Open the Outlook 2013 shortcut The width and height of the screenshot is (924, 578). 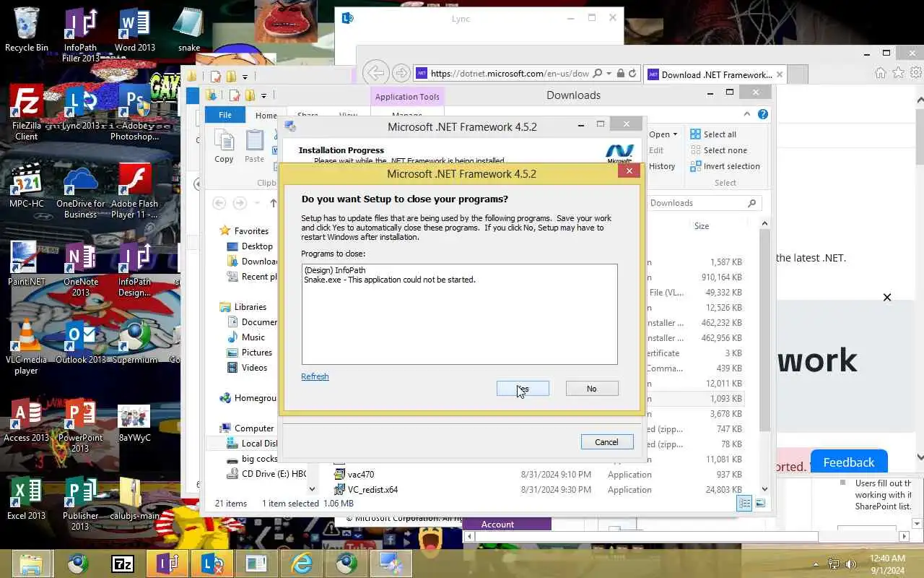pos(80,341)
